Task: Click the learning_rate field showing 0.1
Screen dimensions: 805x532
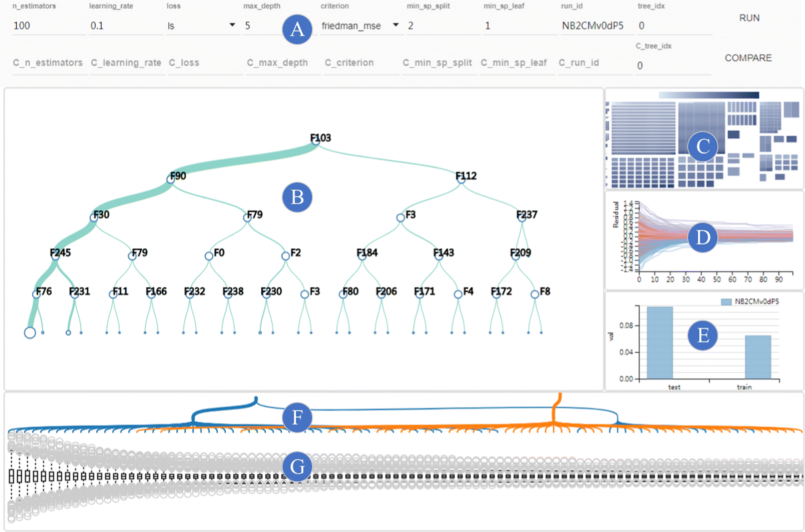Action: pos(125,26)
